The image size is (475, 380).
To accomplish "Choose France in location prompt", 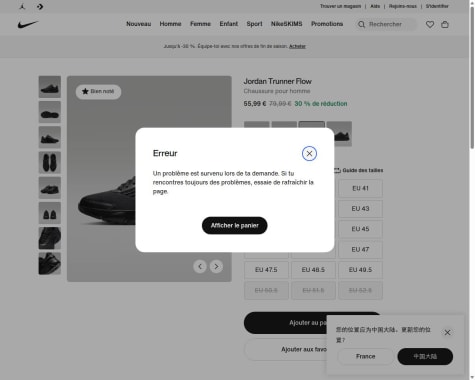I will 366,357.
